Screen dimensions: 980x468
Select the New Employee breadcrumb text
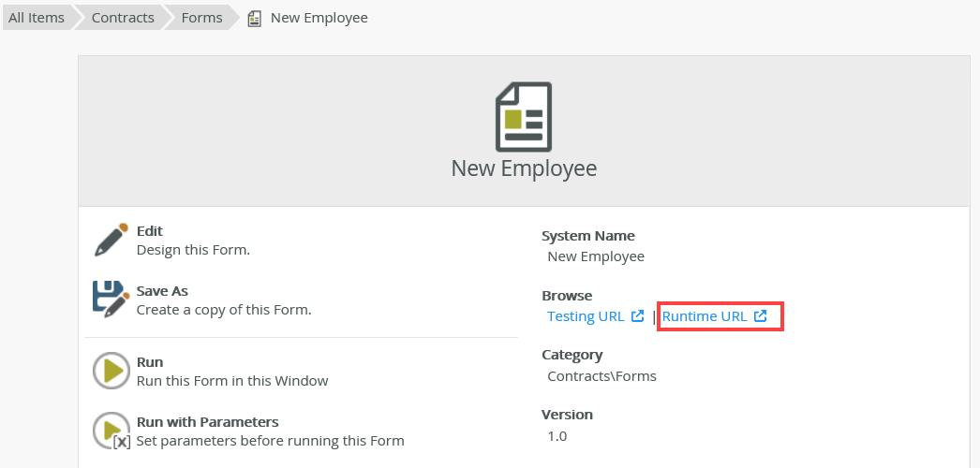pyautogui.click(x=319, y=18)
